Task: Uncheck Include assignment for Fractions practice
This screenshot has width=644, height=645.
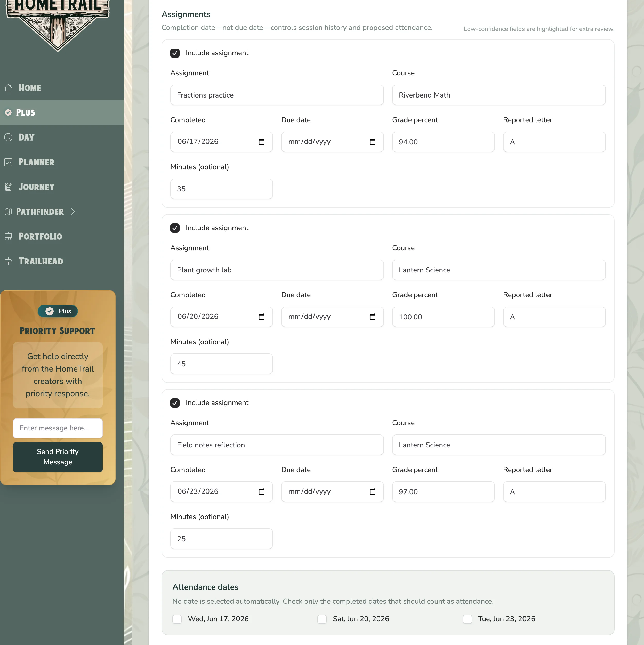Action: pyautogui.click(x=175, y=53)
